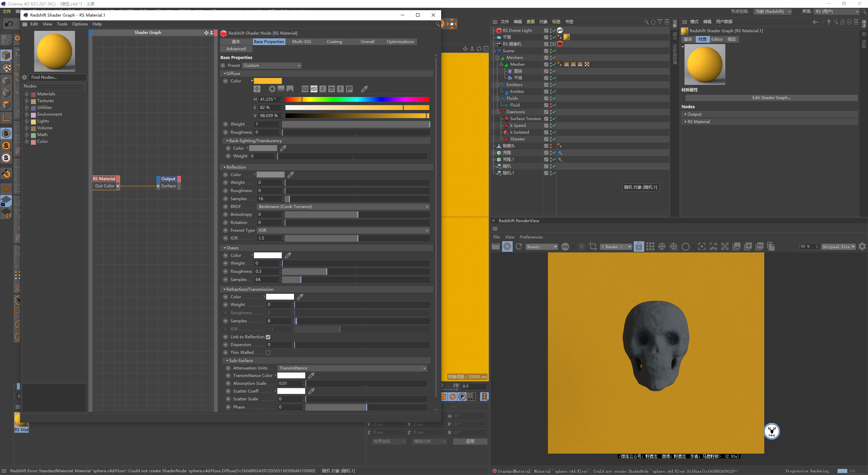Open the Tools menu in Shader Graph

(x=62, y=24)
